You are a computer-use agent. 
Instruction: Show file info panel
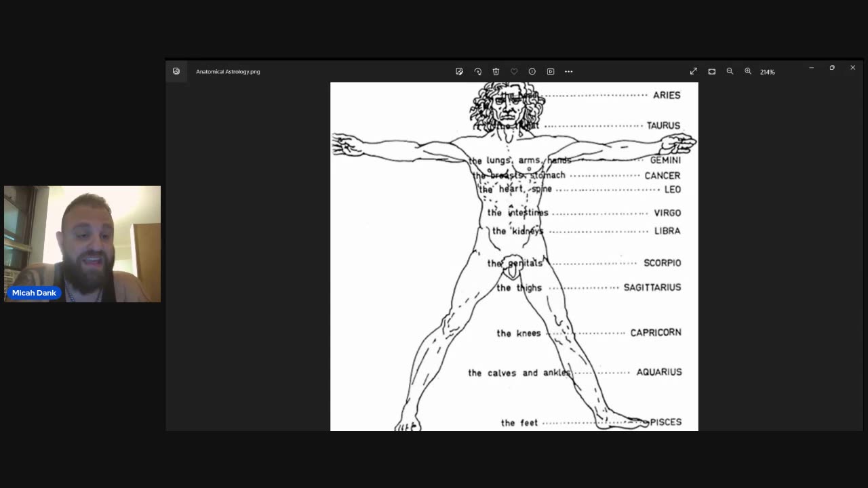[532, 71]
